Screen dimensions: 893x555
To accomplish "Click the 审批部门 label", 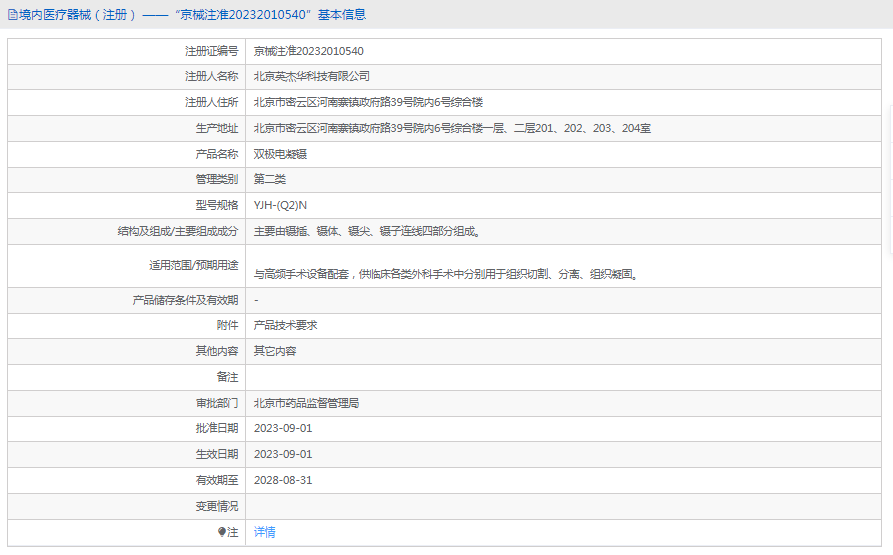I will 217,404.
